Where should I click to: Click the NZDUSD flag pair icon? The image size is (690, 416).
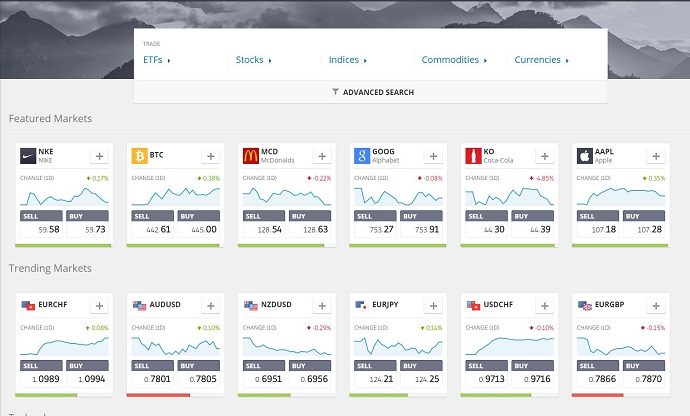[251, 306]
